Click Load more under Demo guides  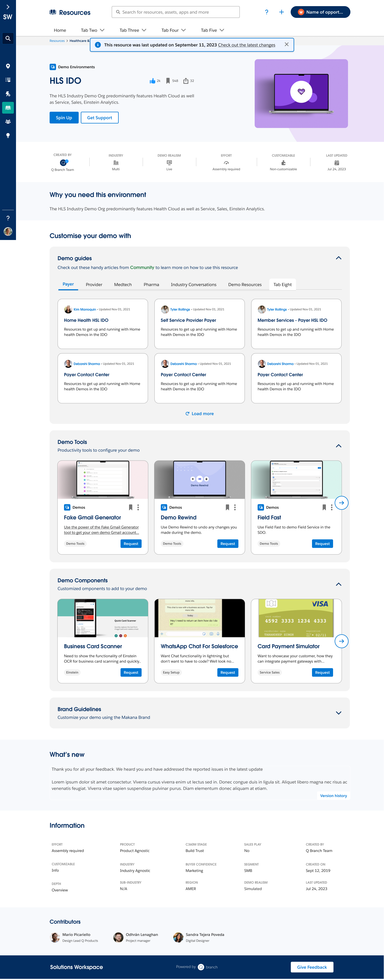click(199, 414)
